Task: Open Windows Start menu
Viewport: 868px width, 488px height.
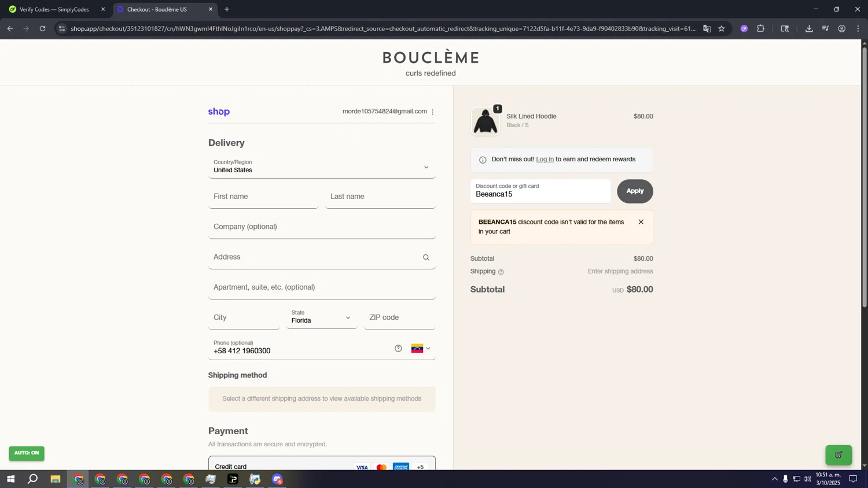Action: (10, 479)
